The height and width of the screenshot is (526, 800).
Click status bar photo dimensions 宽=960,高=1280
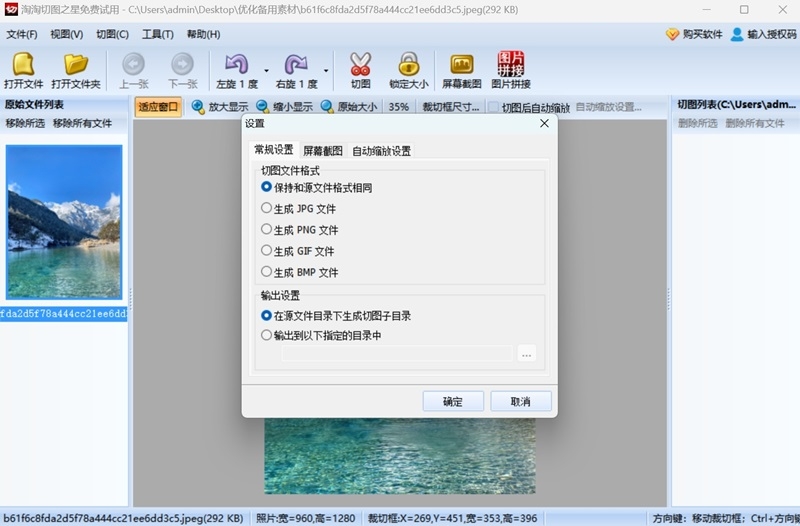coord(306,518)
